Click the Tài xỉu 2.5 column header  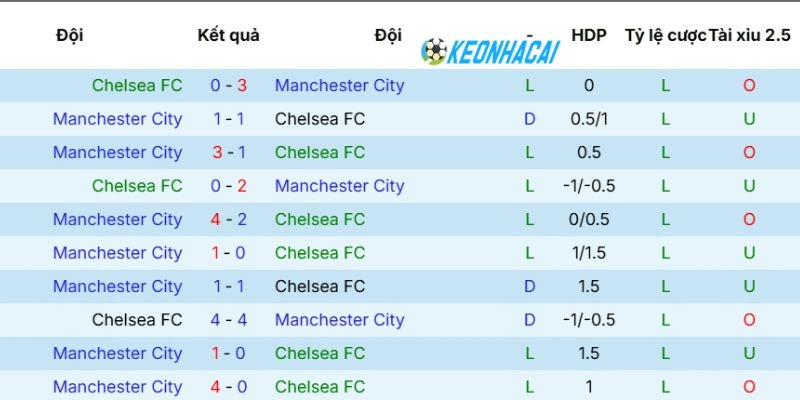(x=749, y=35)
